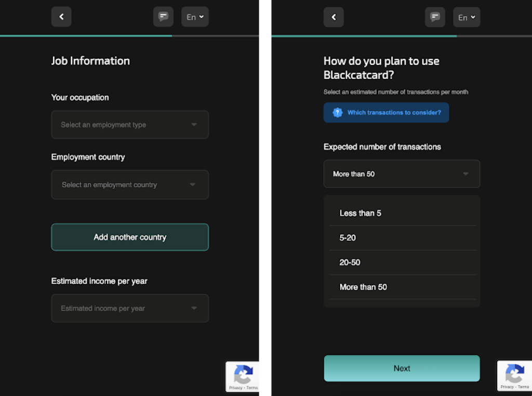Open language selector on Job Information screen
This screenshot has width=532, height=396.
(195, 17)
